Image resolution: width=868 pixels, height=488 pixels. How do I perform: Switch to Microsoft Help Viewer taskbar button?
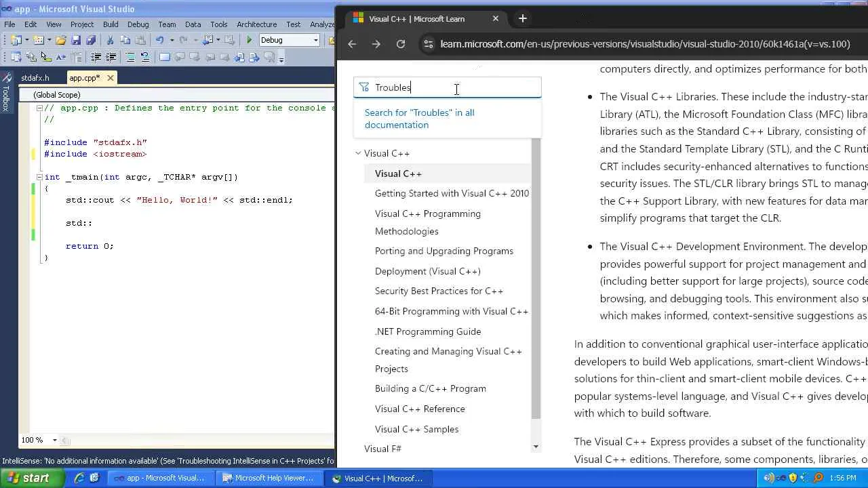pyautogui.click(x=269, y=478)
